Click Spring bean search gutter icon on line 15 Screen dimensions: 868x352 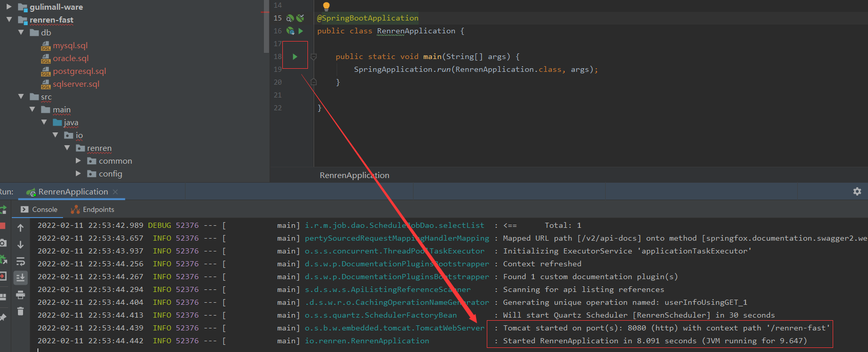290,18
